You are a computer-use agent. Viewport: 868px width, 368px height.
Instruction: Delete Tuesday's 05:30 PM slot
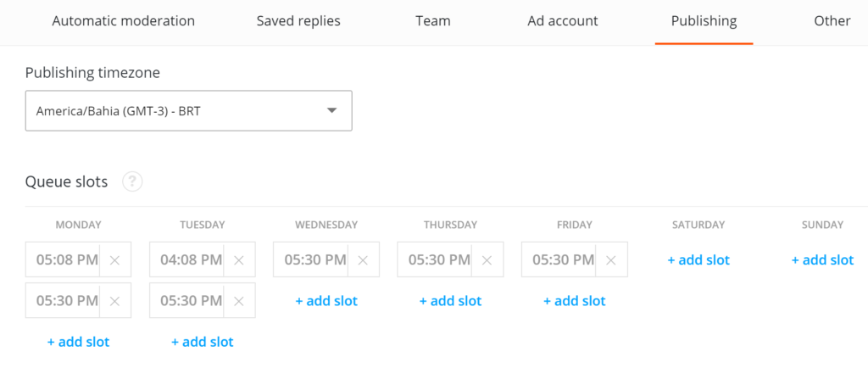[239, 301]
